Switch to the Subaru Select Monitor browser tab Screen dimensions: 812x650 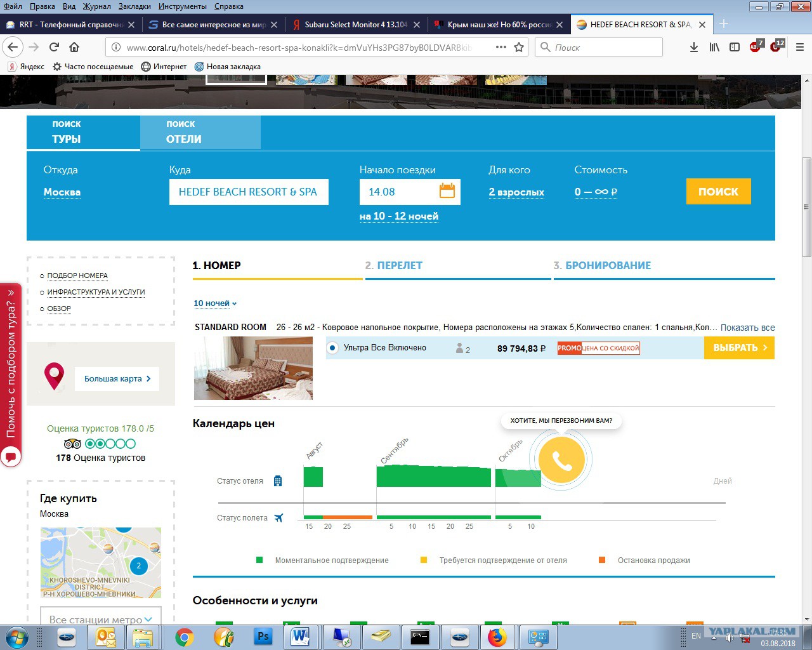[356, 25]
